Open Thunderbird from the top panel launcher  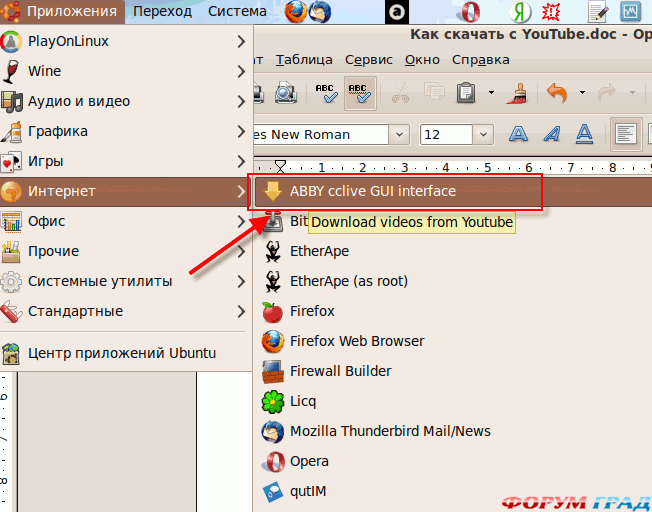(320, 11)
